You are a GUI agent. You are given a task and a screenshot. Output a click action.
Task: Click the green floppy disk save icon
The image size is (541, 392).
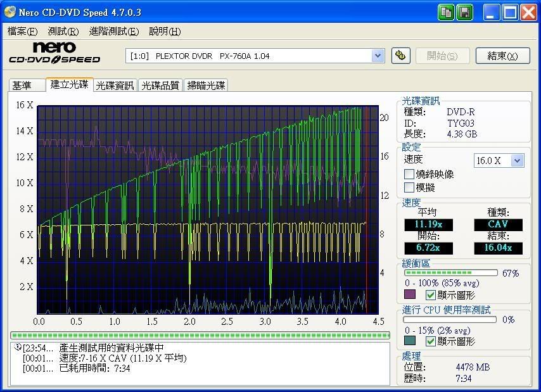[x=464, y=12]
